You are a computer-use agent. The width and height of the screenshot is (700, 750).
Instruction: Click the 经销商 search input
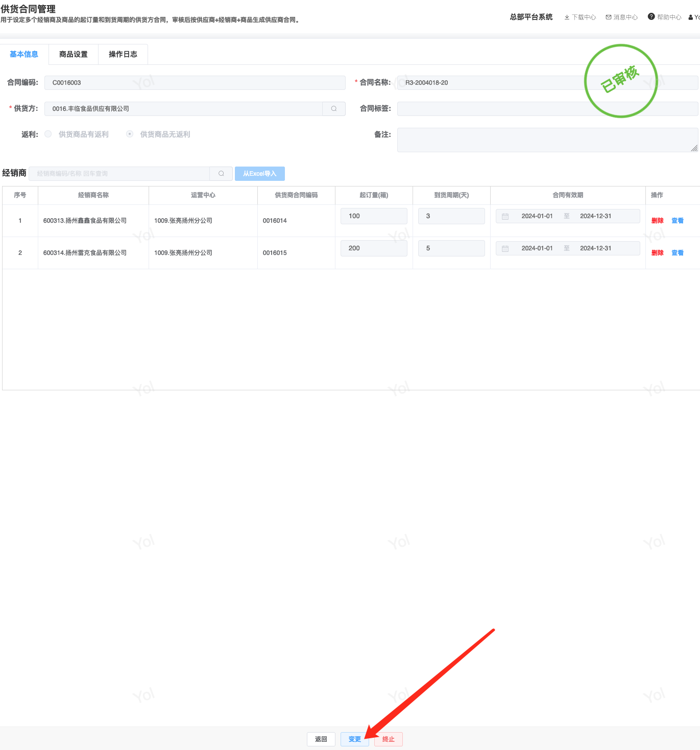coord(119,174)
